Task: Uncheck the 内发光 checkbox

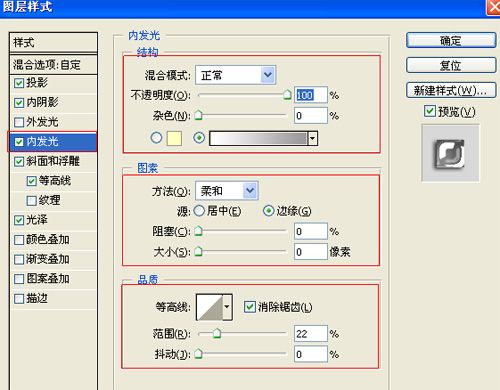Action: [x=19, y=142]
